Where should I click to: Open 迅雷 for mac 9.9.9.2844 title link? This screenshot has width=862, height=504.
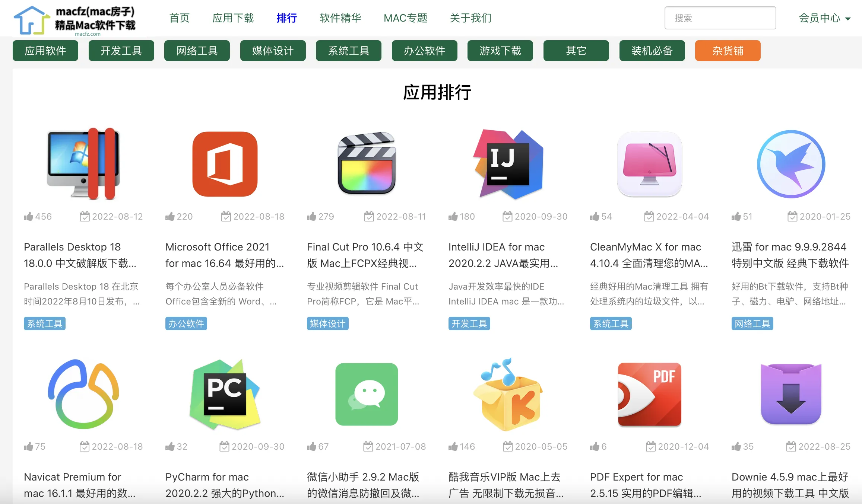tap(790, 255)
